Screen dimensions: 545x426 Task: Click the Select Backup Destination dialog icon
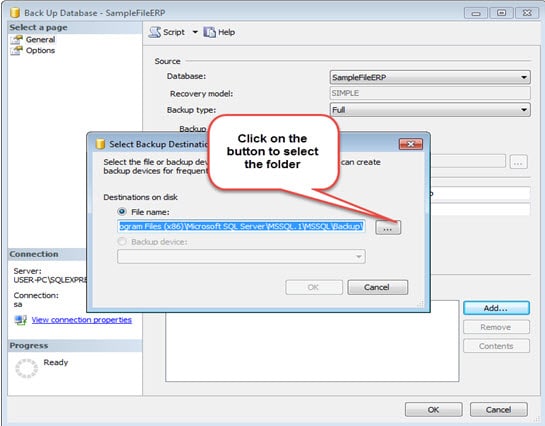tap(100, 144)
